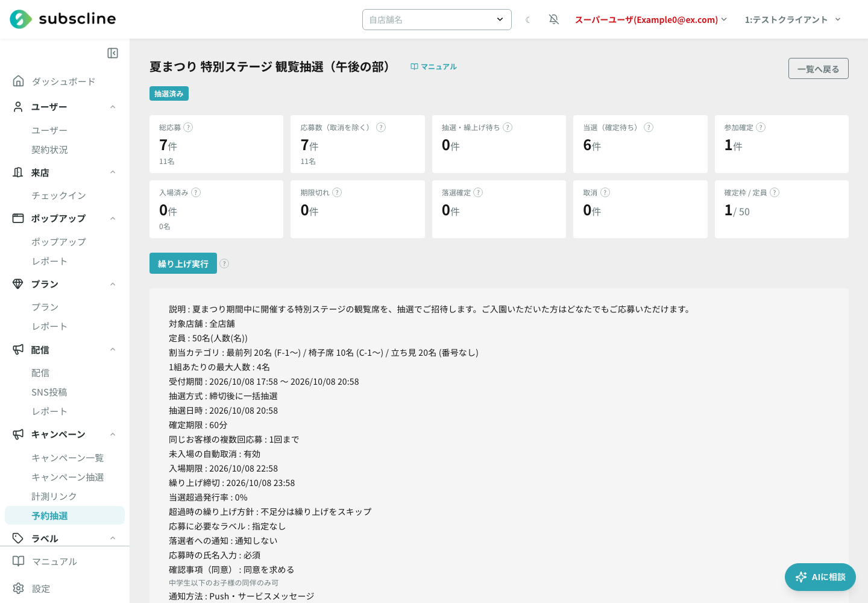
Task: Open the テストクライアント client dropdown
Action: [x=793, y=20]
